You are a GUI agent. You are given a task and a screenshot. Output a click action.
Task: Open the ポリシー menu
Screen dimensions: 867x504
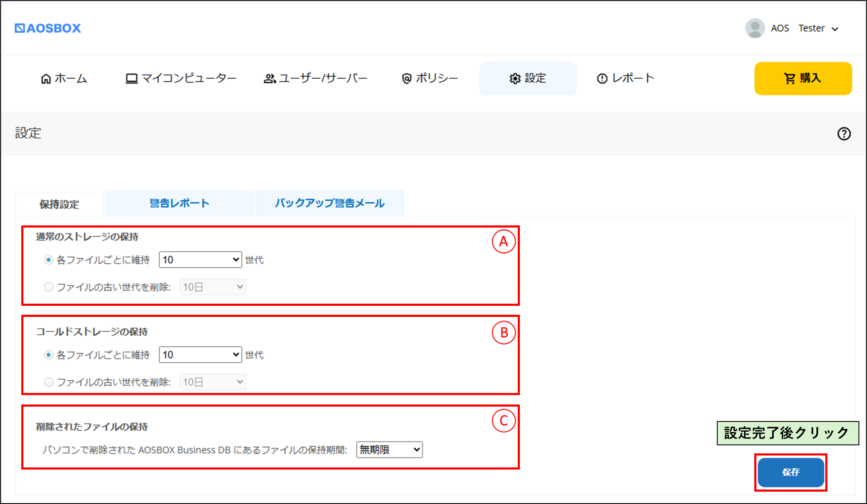click(430, 78)
